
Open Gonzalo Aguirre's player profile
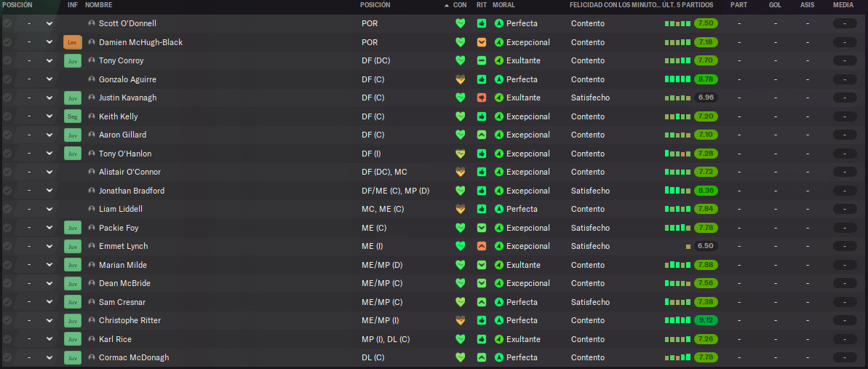[127, 79]
